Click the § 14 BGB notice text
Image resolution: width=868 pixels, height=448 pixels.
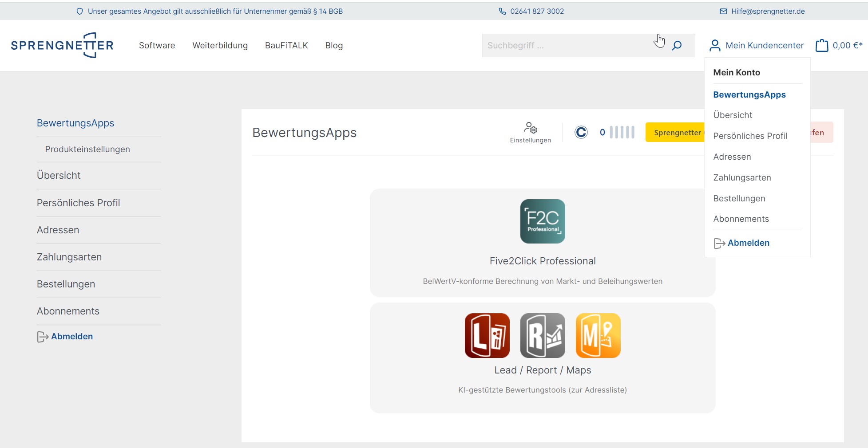(215, 11)
